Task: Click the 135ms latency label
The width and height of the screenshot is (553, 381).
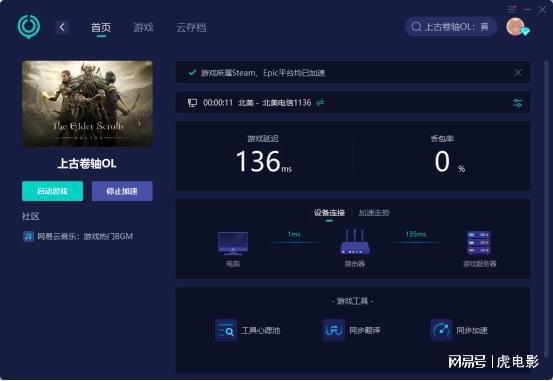Action: point(416,234)
